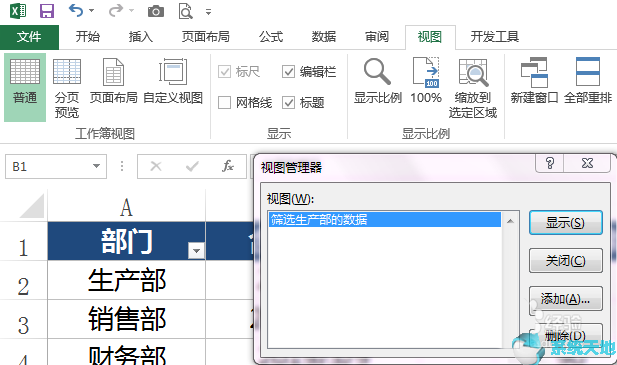The image size is (617, 365).
Task: Cancel entry with the X formula bar icon
Action: (x=156, y=166)
